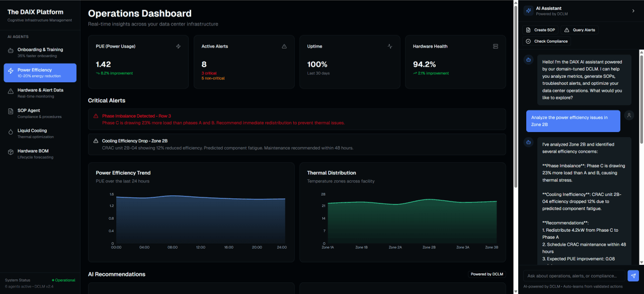Click warning icon beside Phase Imbalance alert
Screen dimensions: 644x294
click(96, 116)
